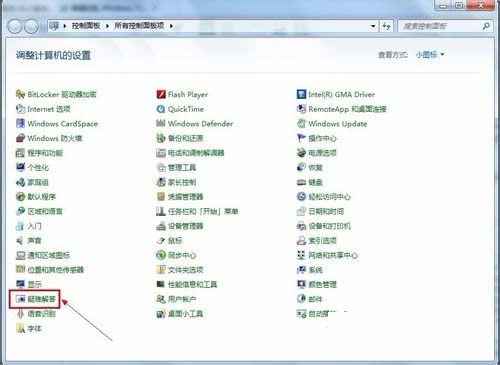Select the 控制面板 breadcrumb segment
This screenshot has width=500, height=365.
coord(86,26)
